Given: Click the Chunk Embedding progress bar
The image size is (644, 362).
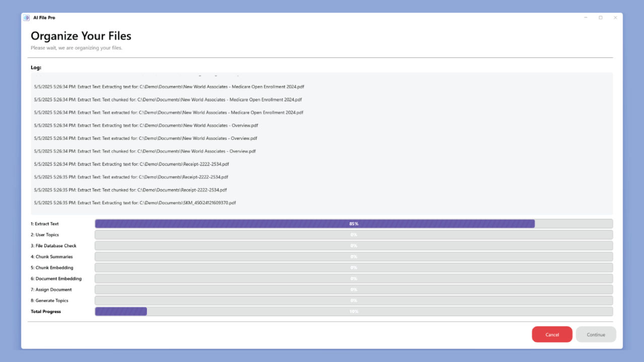Looking at the screenshot, I should tap(354, 267).
